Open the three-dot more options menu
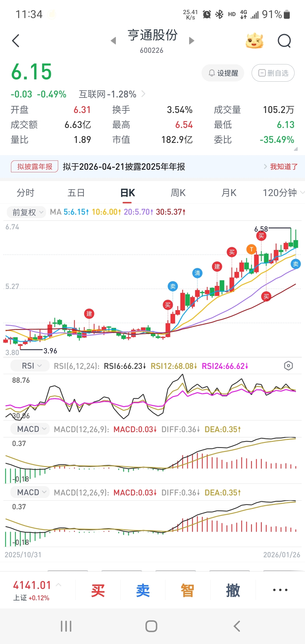Image resolution: width=305 pixels, height=644 pixels. pyautogui.click(x=280, y=590)
